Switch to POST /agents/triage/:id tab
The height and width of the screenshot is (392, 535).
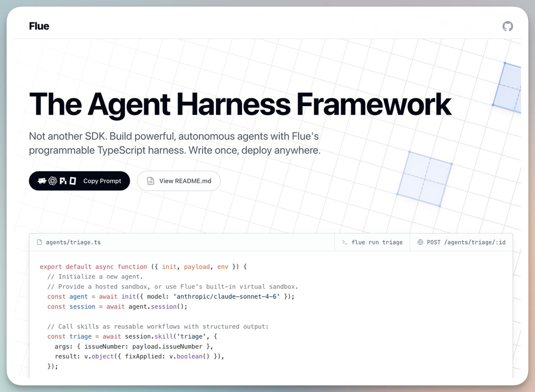tap(461, 242)
